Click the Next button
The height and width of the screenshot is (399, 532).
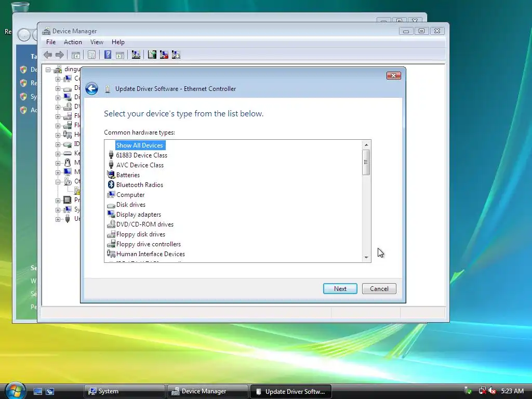pyautogui.click(x=340, y=289)
